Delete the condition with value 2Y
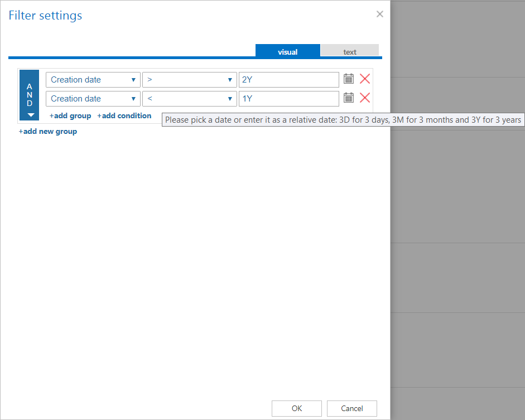This screenshot has height=420, width=525. (365, 79)
